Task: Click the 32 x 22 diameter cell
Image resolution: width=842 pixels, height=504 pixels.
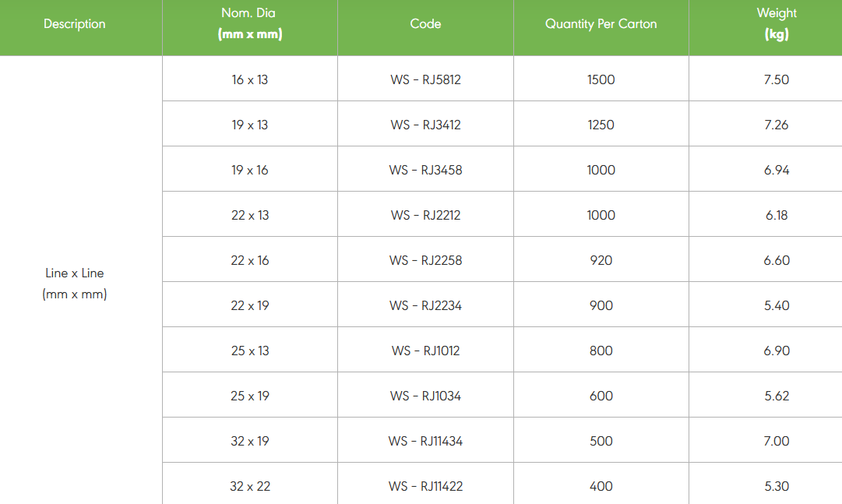Action: tap(249, 486)
